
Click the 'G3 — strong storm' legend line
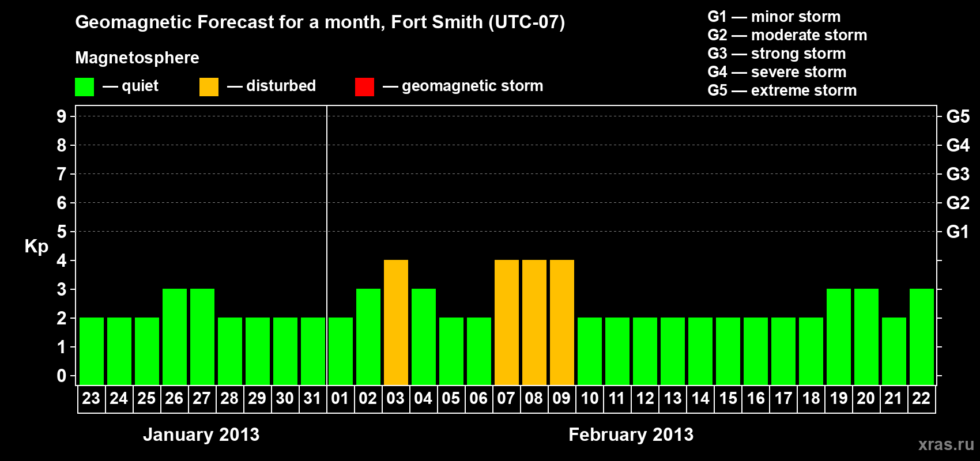tap(777, 54)
